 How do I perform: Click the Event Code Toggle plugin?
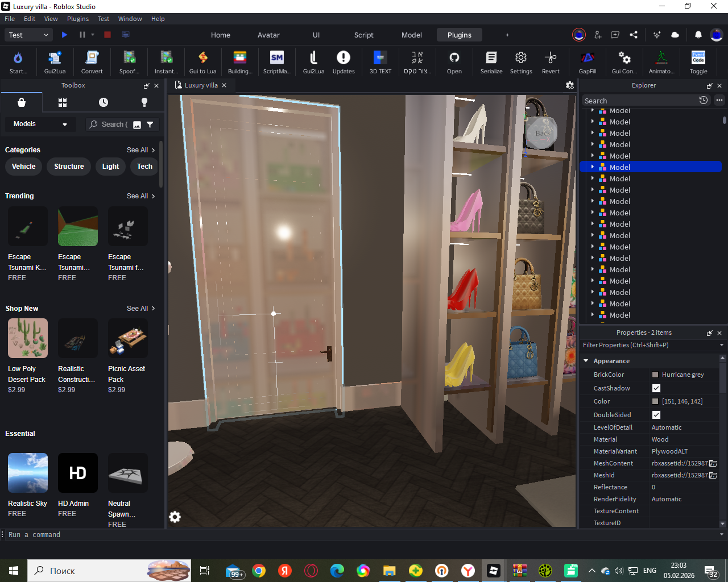tap(698, 62)
